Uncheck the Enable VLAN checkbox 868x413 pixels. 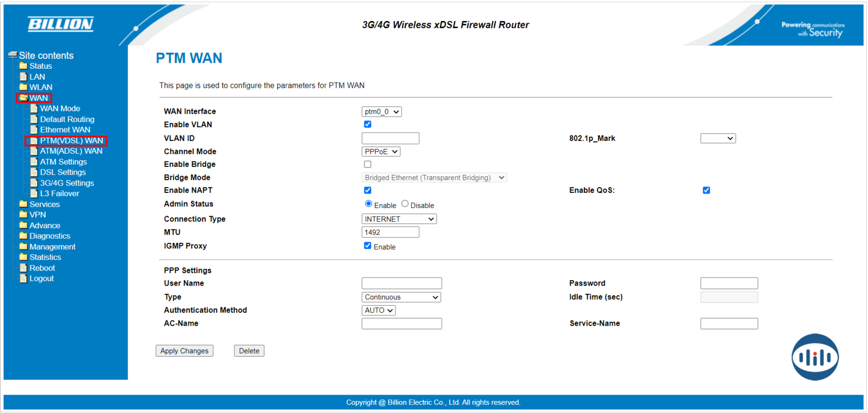[368, 125]
